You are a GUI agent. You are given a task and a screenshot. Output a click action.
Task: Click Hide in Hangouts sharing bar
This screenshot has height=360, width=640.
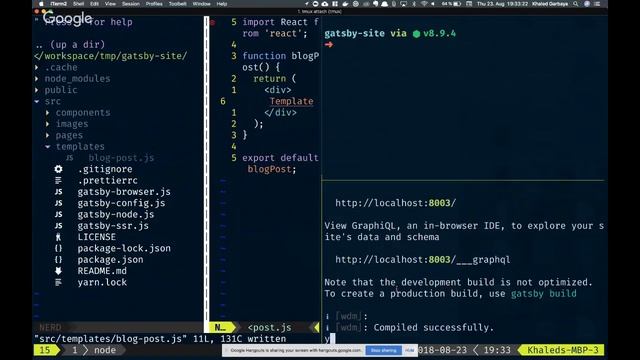click(409, 350)
